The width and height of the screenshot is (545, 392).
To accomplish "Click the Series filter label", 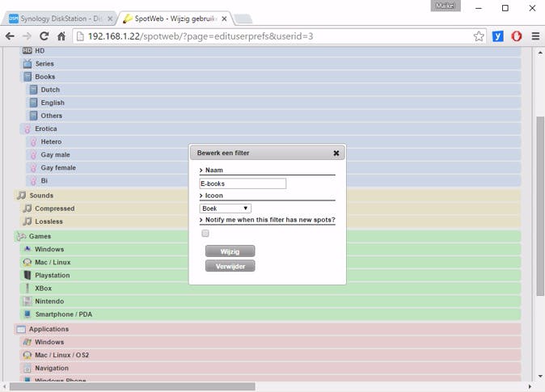I will point(44,64).
